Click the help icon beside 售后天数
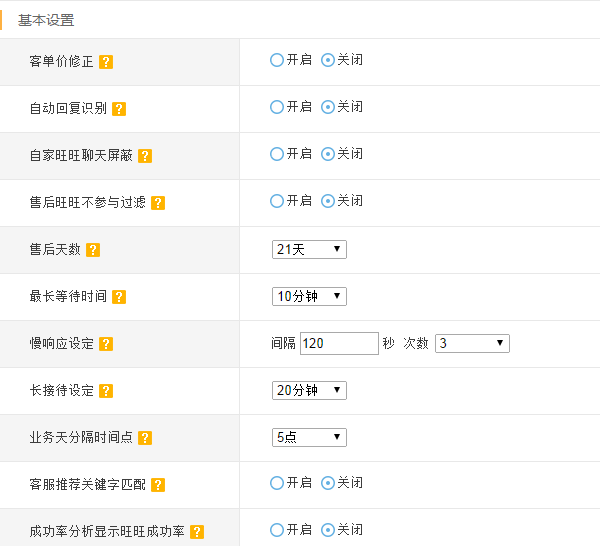The height and width of the screenshot is (546, 600). click(93, 250)
